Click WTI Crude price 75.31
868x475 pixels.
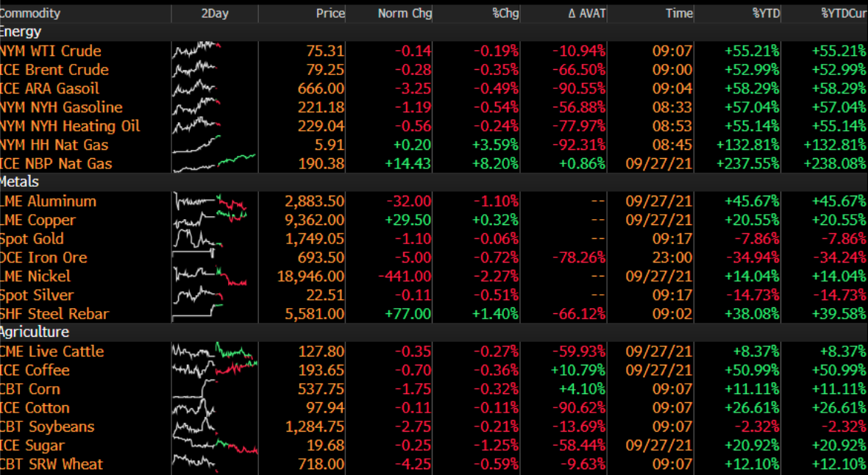click(325, 51)
